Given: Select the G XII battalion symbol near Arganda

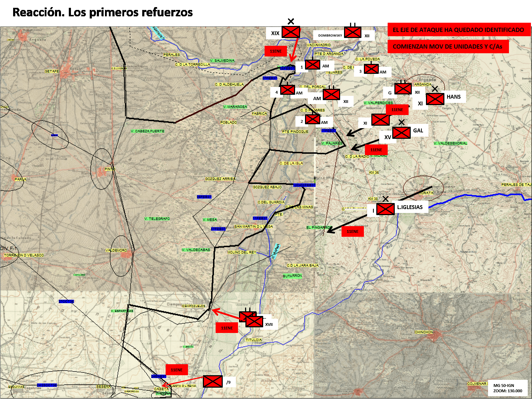Looking at the screenshot, I should pyautogui.click(x=403, y=89).
